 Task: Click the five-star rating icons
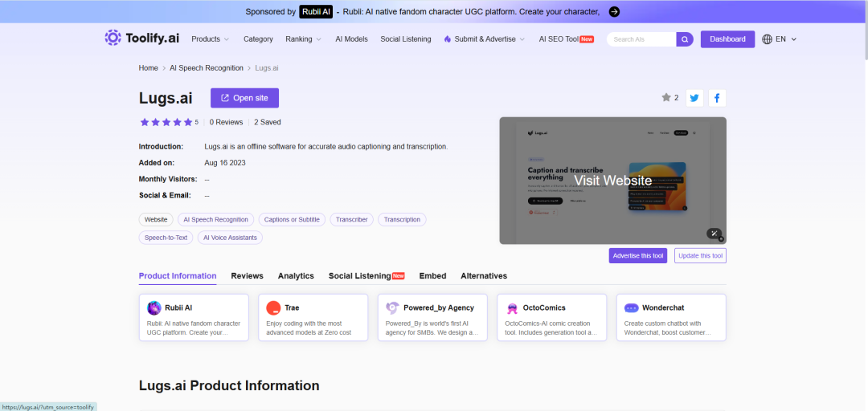[x=166, y=122]
